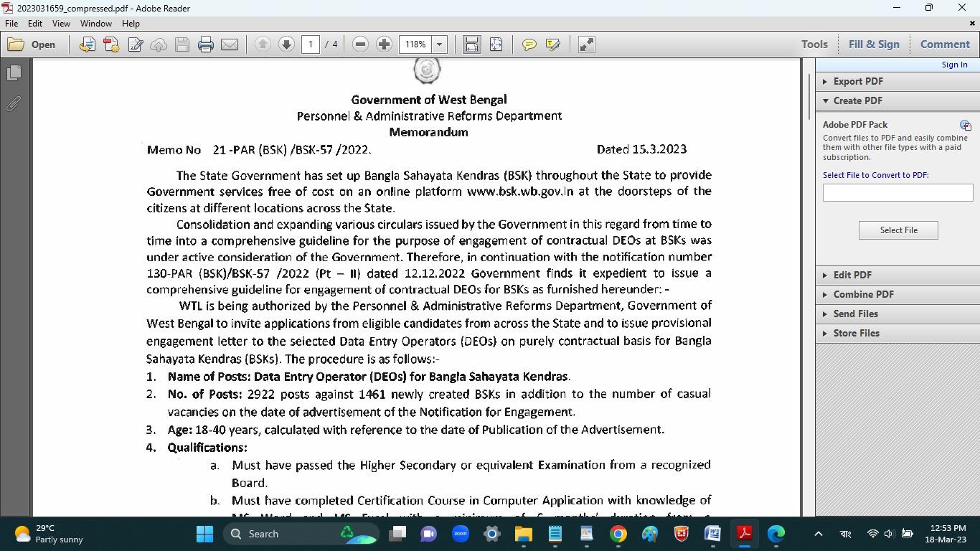Screen dimensions: 980x551
Task: Click the weather widget showing 29°C
Action: tap(49, 534)
